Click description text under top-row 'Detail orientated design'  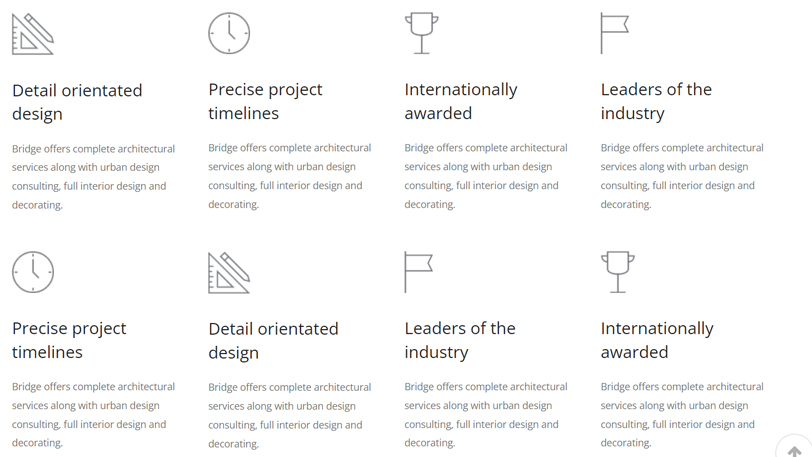[x=93, y=177]
